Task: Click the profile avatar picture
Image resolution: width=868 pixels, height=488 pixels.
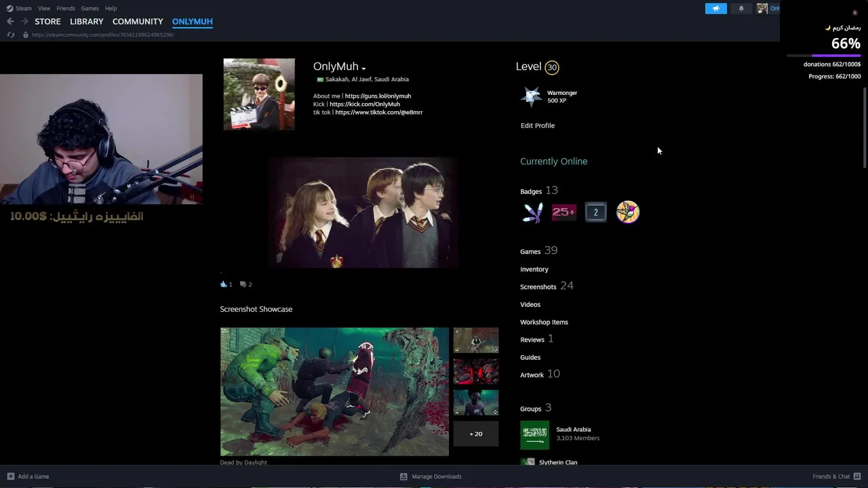Action: coord(259,94)
